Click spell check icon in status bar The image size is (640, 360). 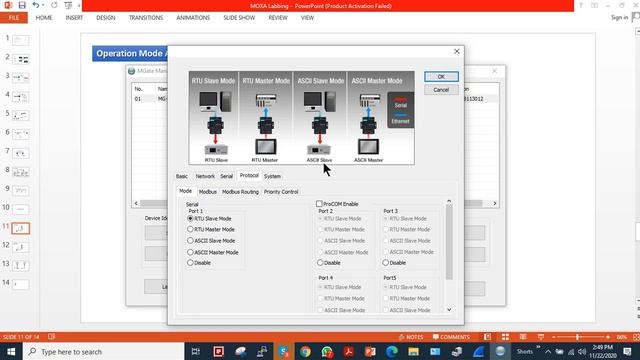(51, 337)
